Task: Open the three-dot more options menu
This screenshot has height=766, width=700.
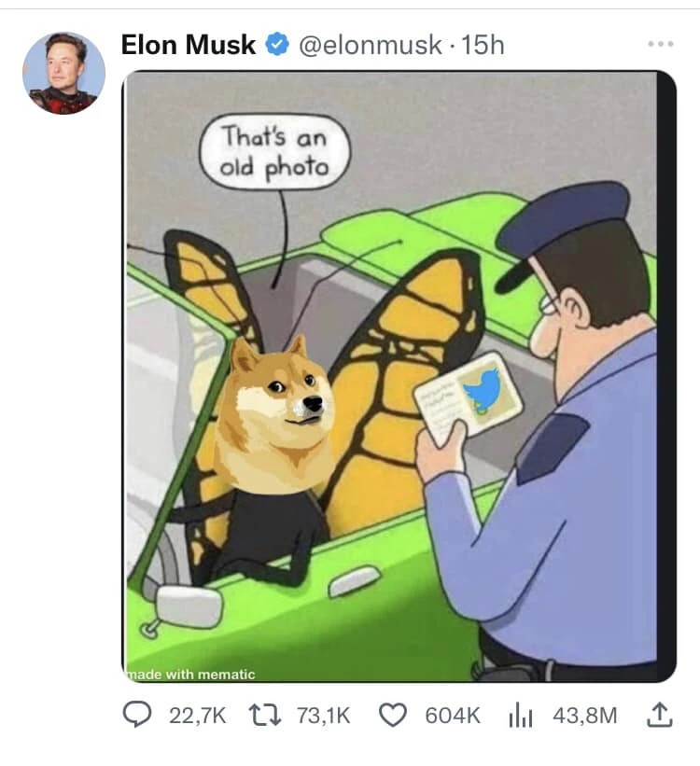Action: click(x=661, y=44)
